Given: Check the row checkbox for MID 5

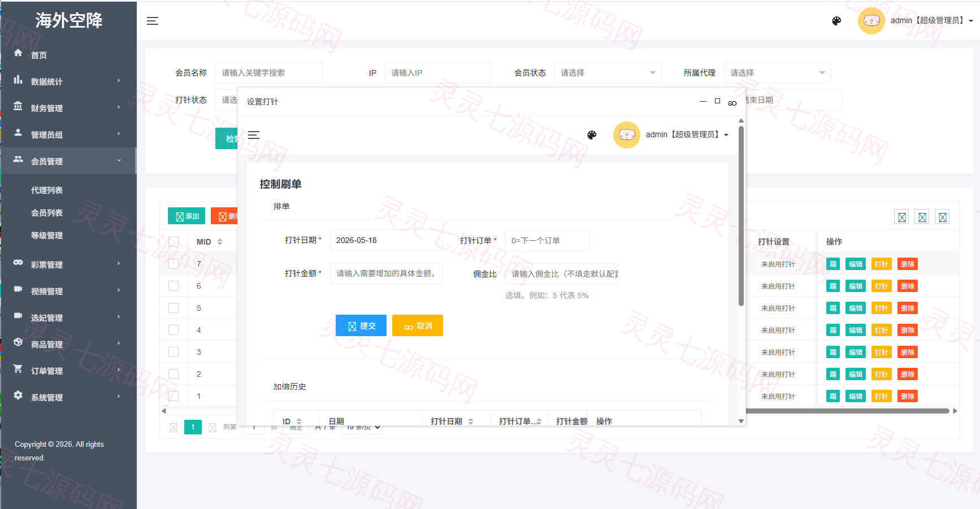Looking at the screenshot, I should pyautogui.click(x=174, y=308).
